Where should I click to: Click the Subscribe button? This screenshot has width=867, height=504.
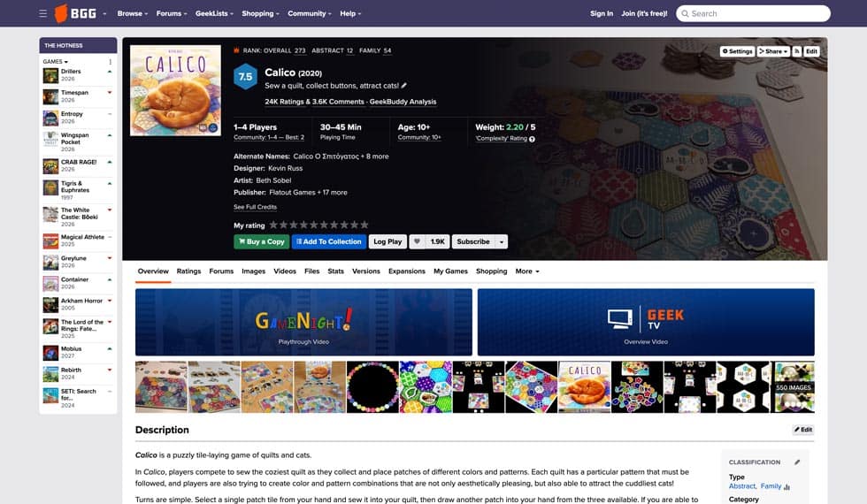(473, 241)
